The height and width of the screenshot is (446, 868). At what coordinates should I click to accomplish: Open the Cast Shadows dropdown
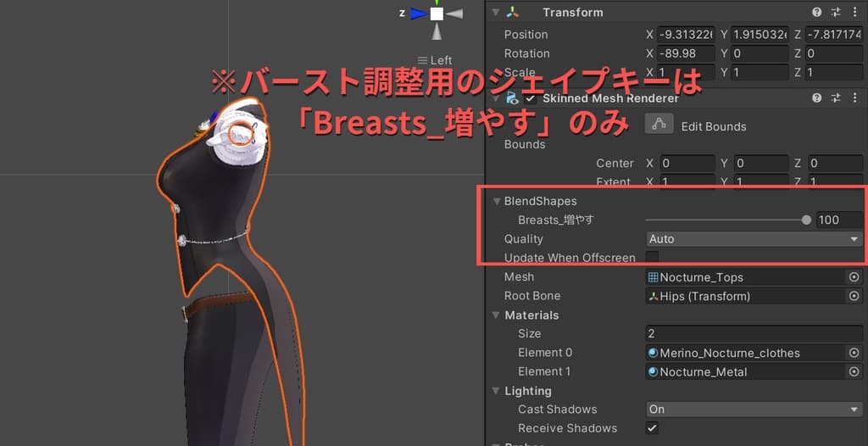coord(754,410)
